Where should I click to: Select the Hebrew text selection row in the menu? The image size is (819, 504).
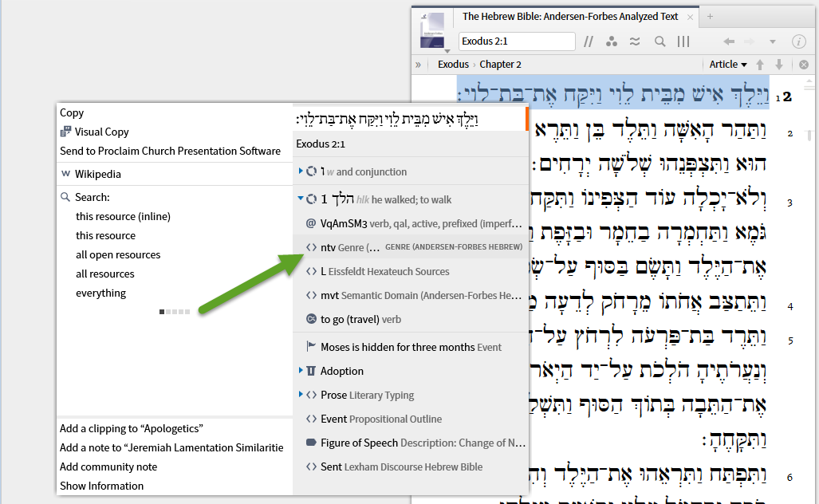(410, 119)
